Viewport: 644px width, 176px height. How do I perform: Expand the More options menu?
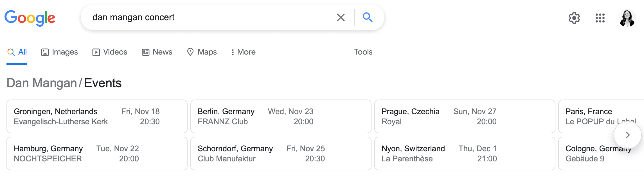tap(243, 52)
